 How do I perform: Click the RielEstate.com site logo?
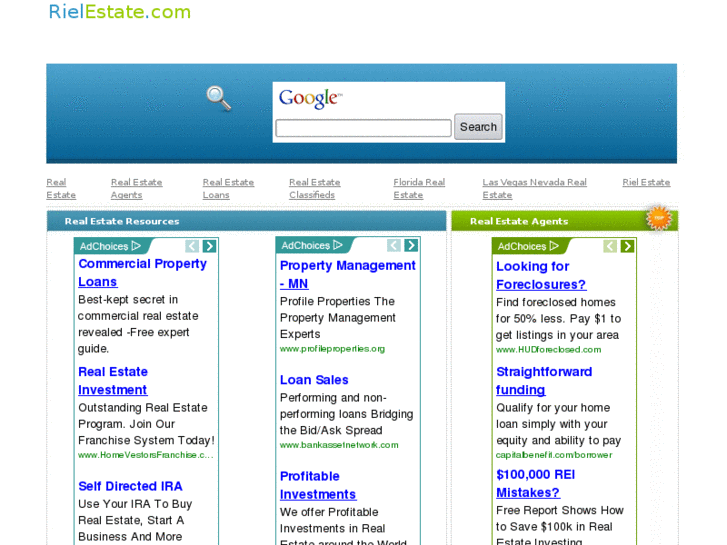(120, 12)
